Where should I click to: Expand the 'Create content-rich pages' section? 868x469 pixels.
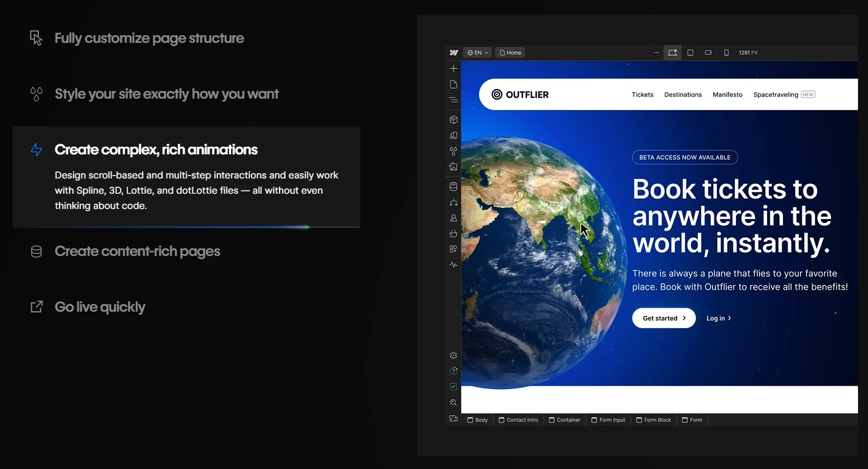coord(137,251)
